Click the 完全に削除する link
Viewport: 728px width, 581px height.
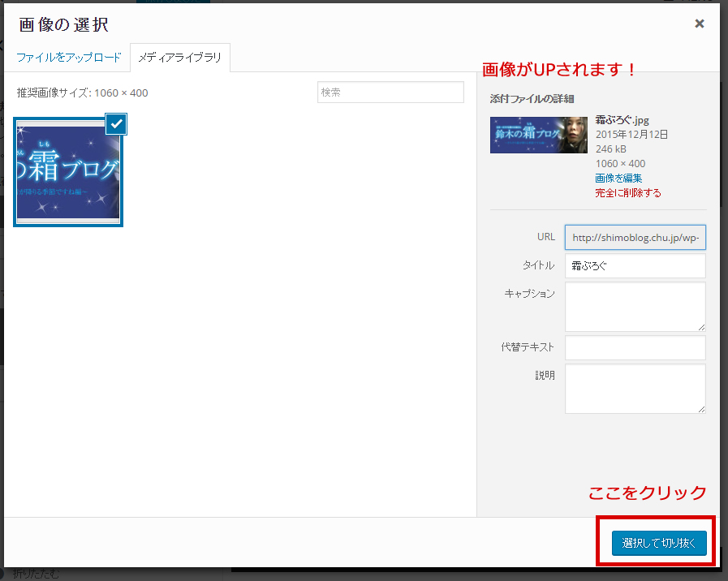[627, 192]
